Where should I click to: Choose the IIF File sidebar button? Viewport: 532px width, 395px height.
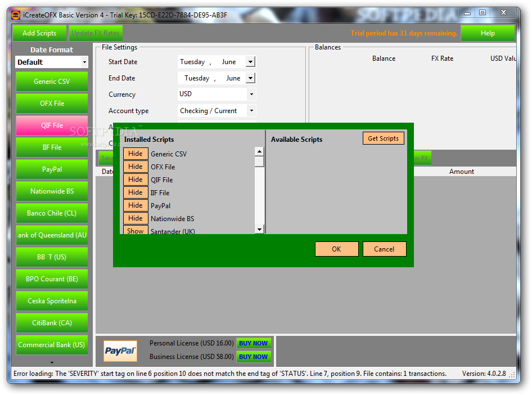[x=52, y=147]
